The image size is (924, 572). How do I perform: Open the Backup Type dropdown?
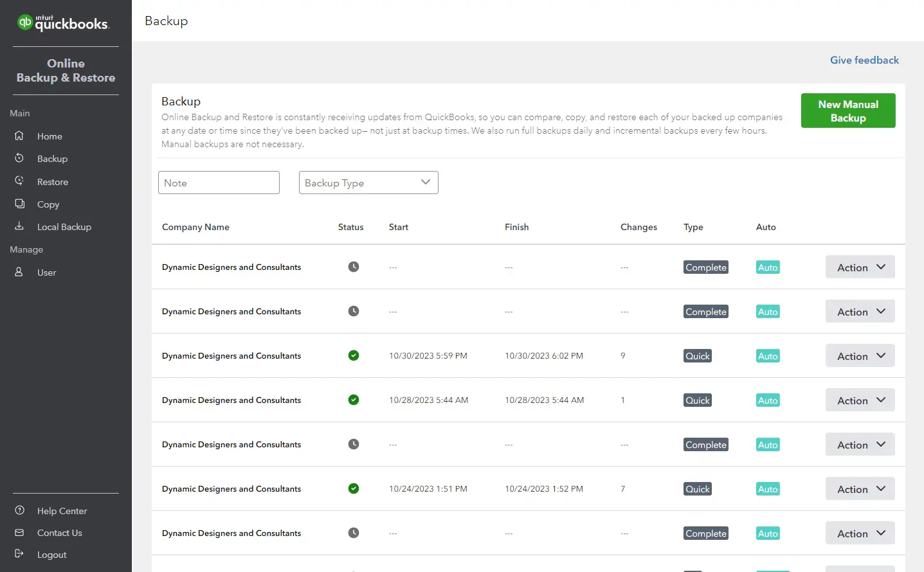pos(368,183)
